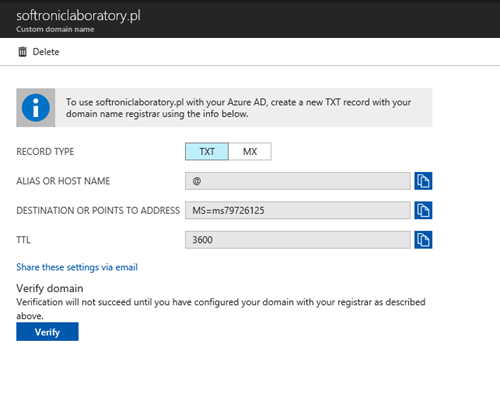Screen dimensions: 500x416
Task: Click the RECORD TYPE label
Action: (45, 152)
